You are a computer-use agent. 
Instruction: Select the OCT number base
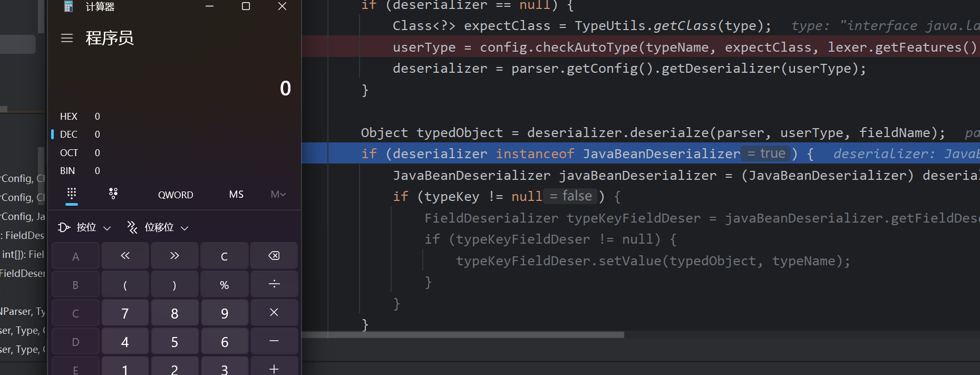point(69,153)
